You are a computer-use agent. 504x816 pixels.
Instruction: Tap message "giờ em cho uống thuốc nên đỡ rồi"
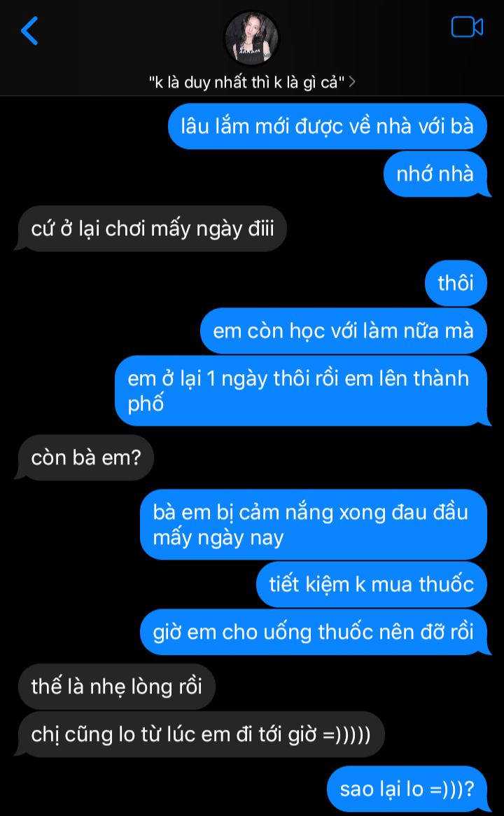point(313,632)
